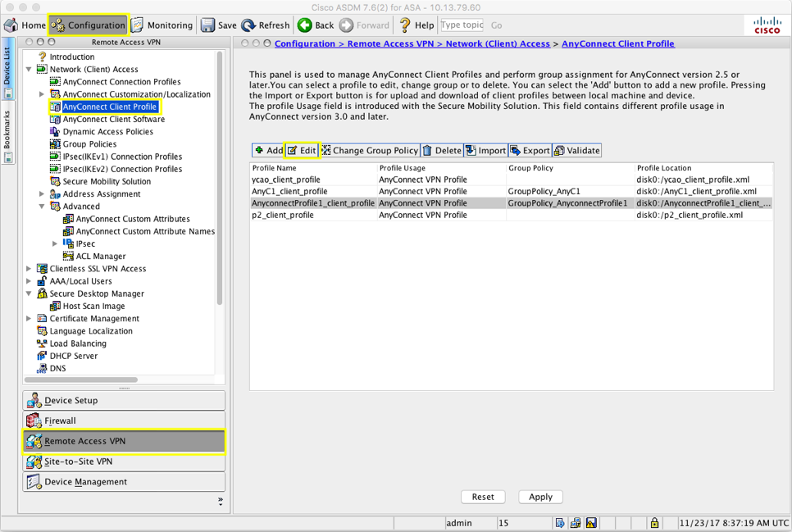Open the Monitoring tab
792x532 pixels.
tap(162, 25)
